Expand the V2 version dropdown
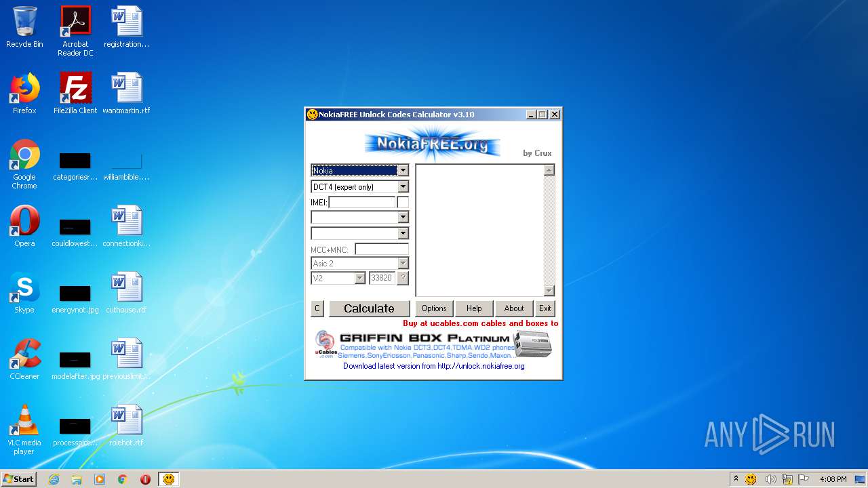Screen dimensions: 868x488 tap(360, 279)
